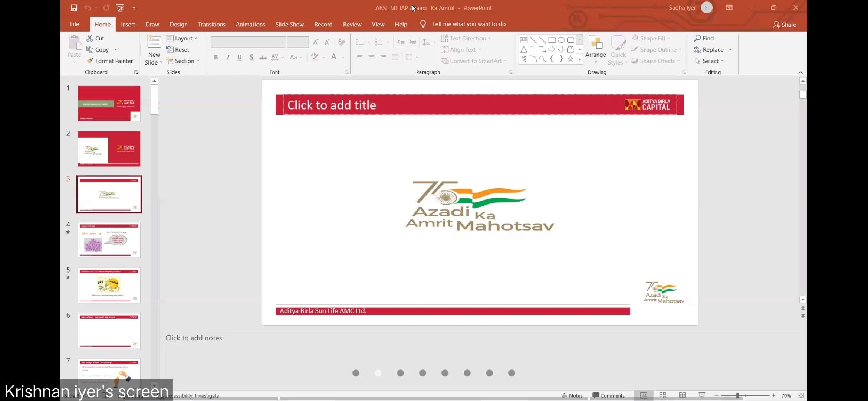
Task: Click the Cut scissors icon
Action: pyautogui.click(x=90, y=38)
